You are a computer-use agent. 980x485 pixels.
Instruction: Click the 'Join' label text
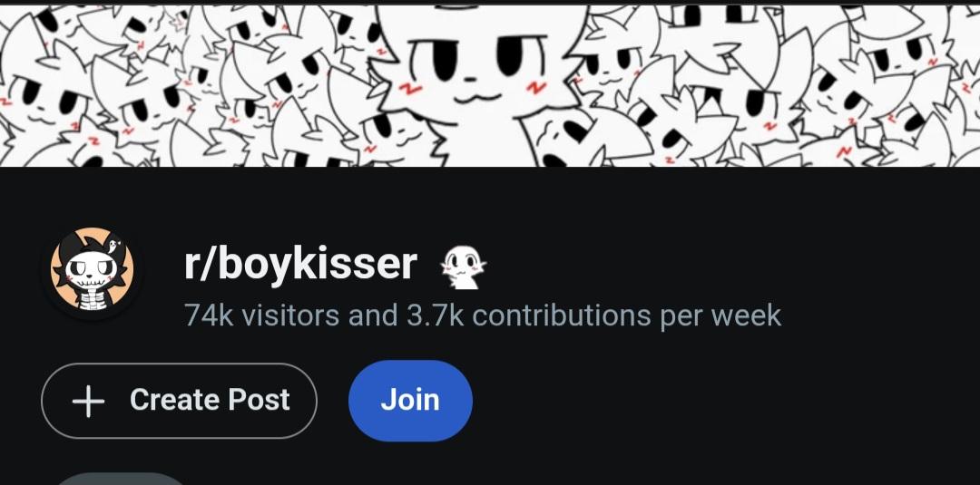point(410,400)
